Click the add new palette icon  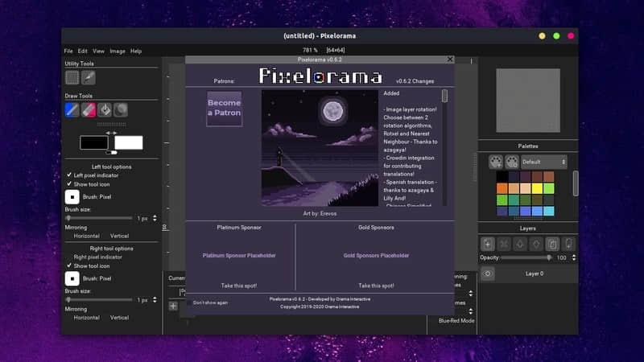(496, 162)
